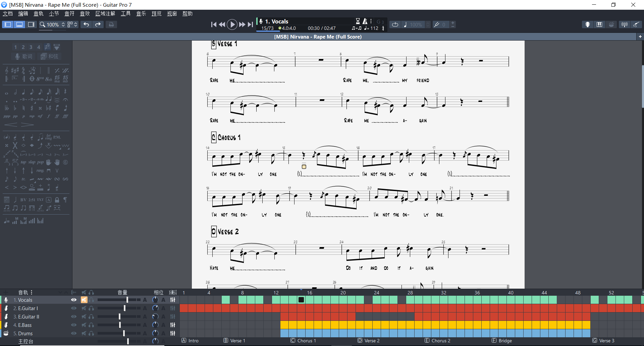Toggle the loop playback icon
Image resolution: width=644 pixels, height=346 pixels.
395,24
